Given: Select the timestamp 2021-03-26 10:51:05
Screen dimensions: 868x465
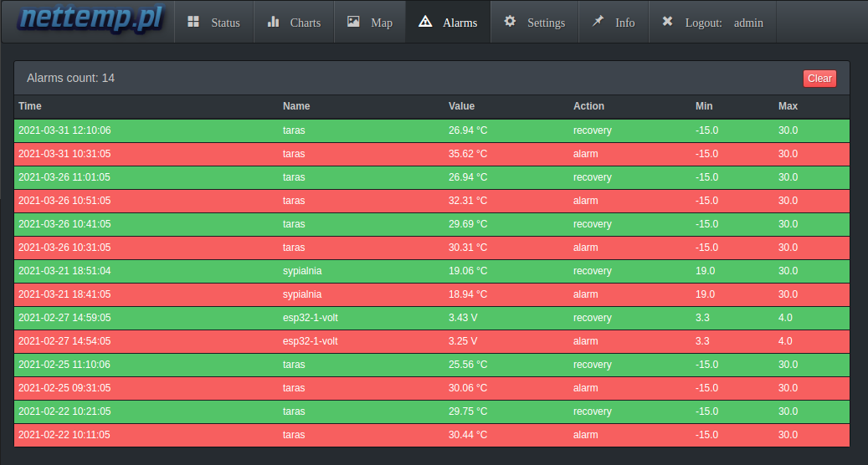Looking at the screenshot, I should click(x=64, y=201).
